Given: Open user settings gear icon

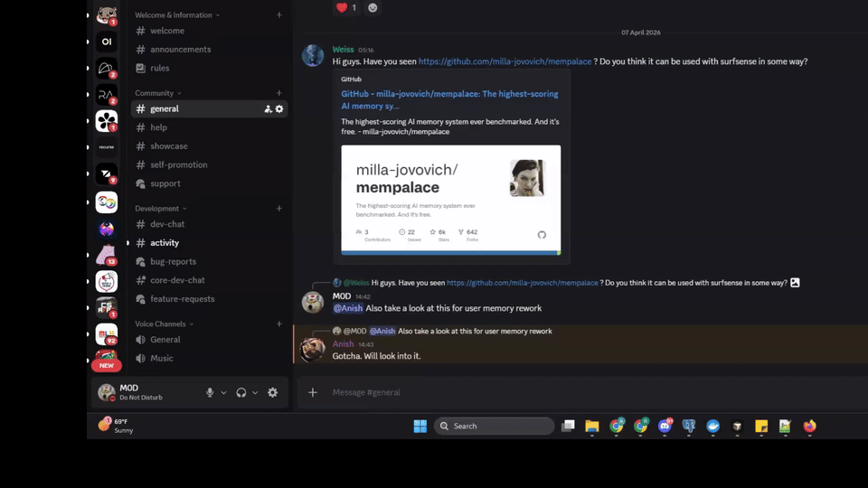Looking at the screenshot, I should point(272,392).
